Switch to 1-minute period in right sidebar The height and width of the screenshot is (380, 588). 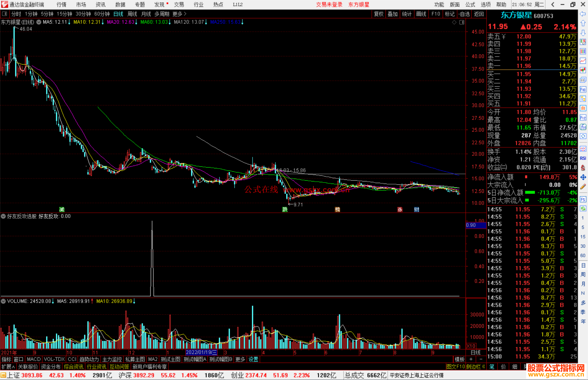pyautogui.click(x=583, y=218)
